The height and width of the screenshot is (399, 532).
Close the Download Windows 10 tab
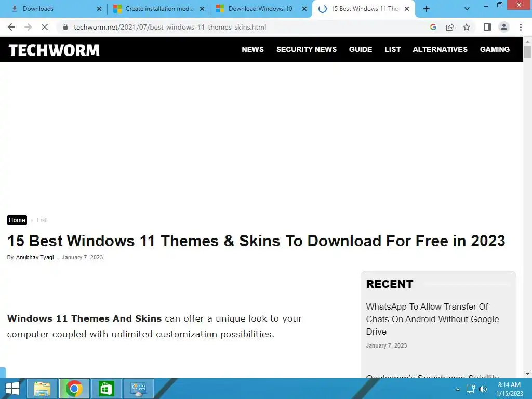click(304, 9)
